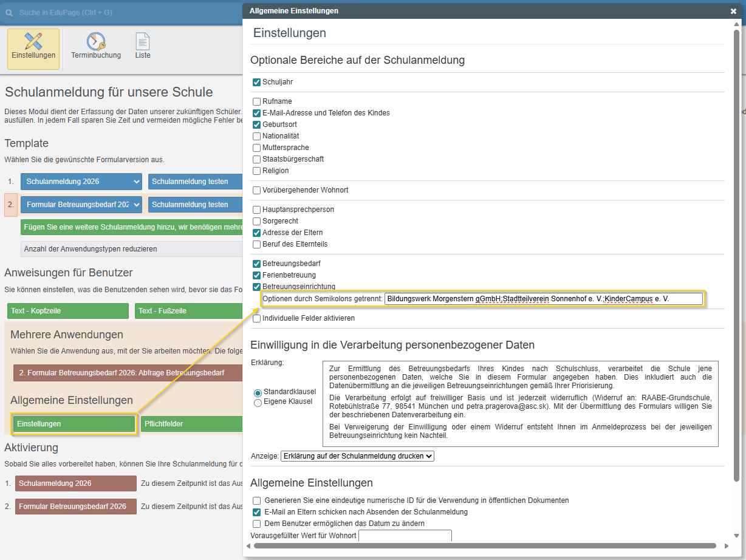Open the Terminbuchung clock icon
This screenshot has height=560, width=746.
(95, 42)
